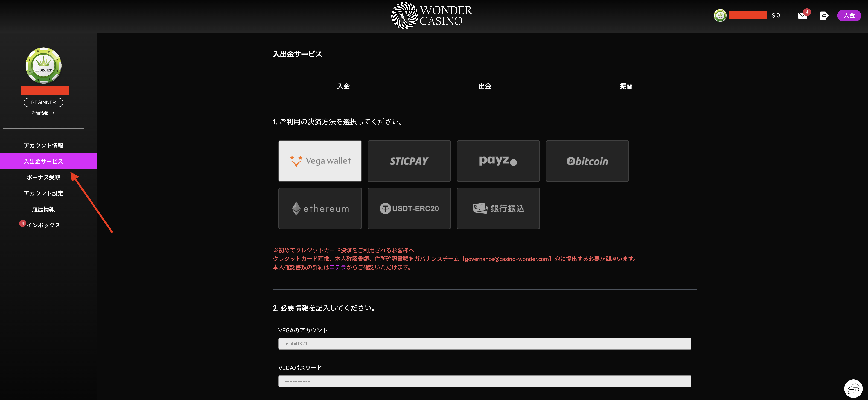The height and width of the screenshot is (400, 868).
Task: Click the purple 入金 button in header
Action: tap(849, 16)
